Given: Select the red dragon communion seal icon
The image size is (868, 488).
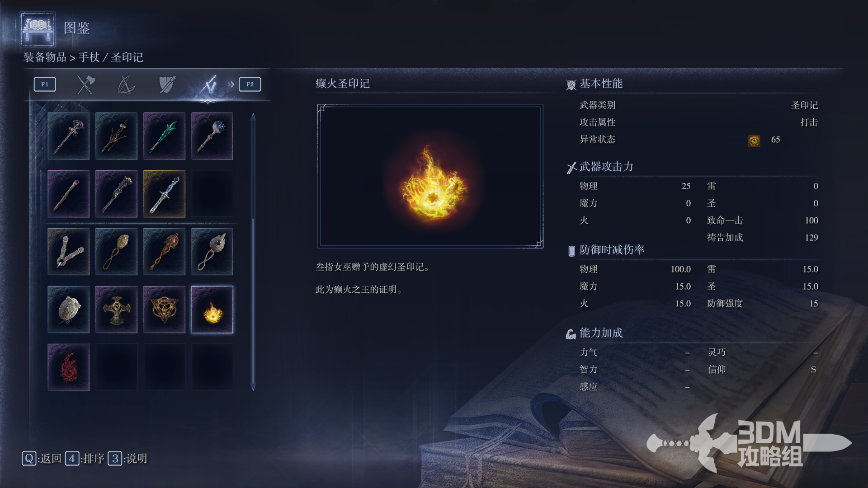Looking at the screenshot, I should coord(68,367).
